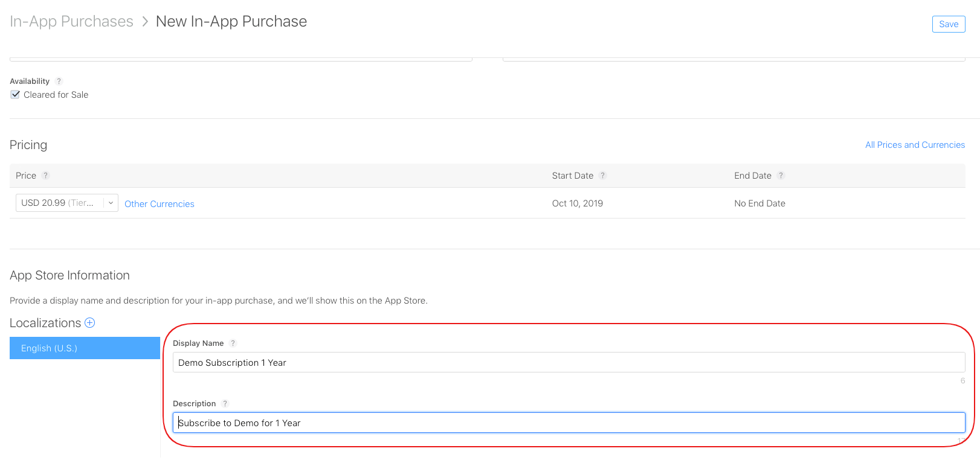Viewport: 980px width, 463px height.
Task: Select the English (U.S.) localization tab
Action: point(85,348)
